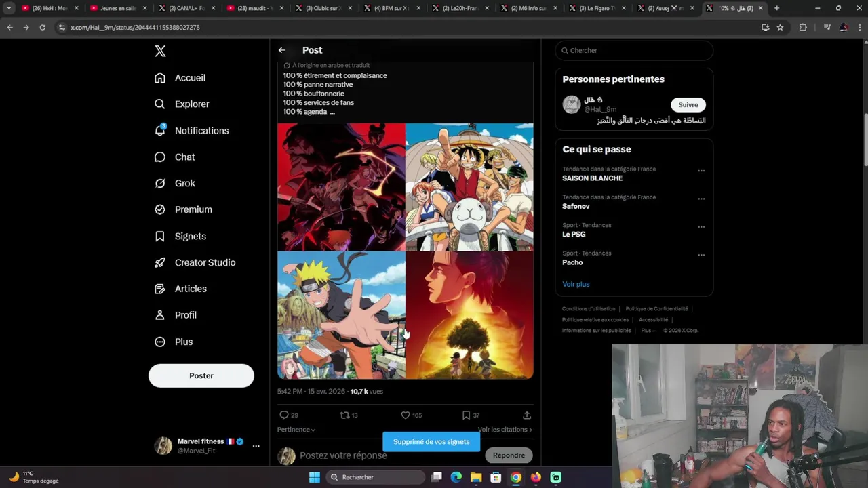Click the Chercher search field
868x488 pixels.
point(634,50)
